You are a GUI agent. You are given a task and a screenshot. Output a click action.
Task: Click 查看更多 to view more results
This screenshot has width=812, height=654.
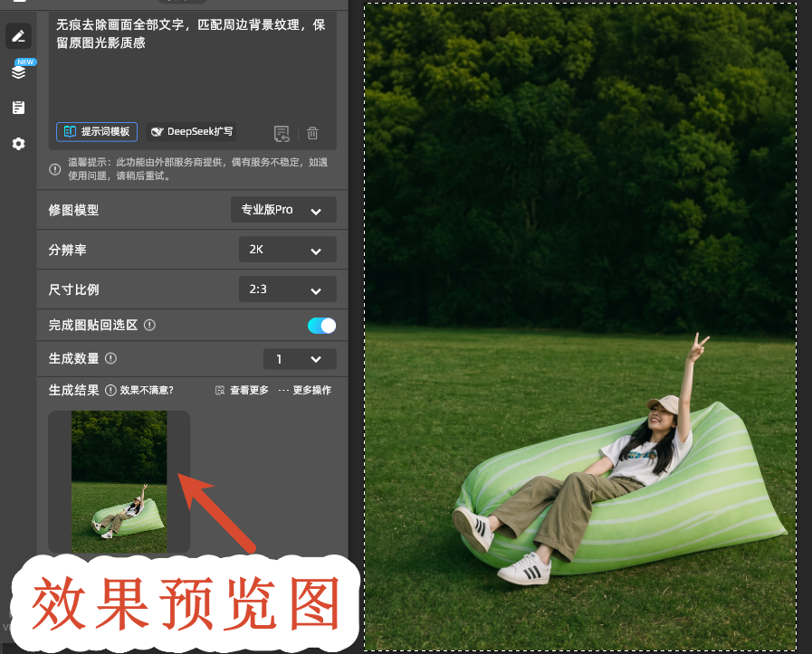pos(242,390)
